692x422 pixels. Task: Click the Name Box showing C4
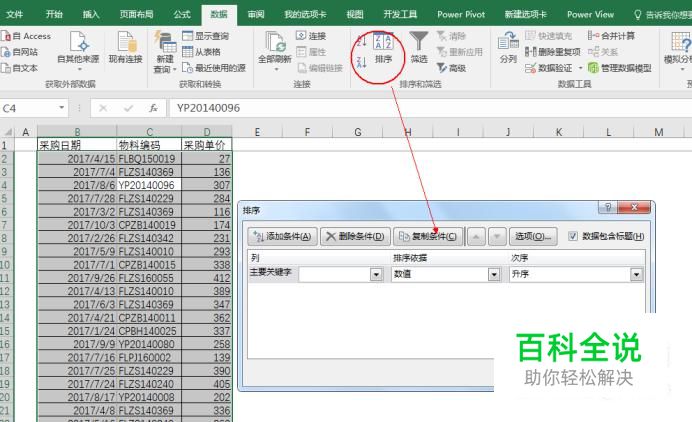[x=29, y=108]
